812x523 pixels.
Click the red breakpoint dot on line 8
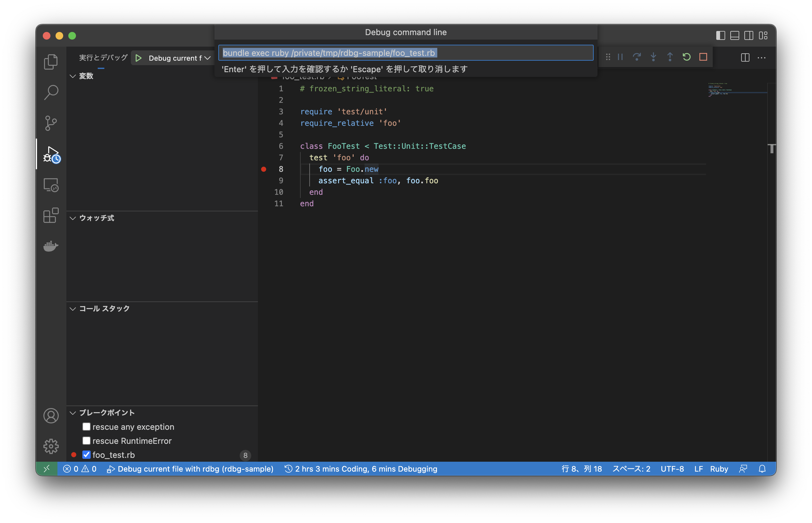[264, 169]
